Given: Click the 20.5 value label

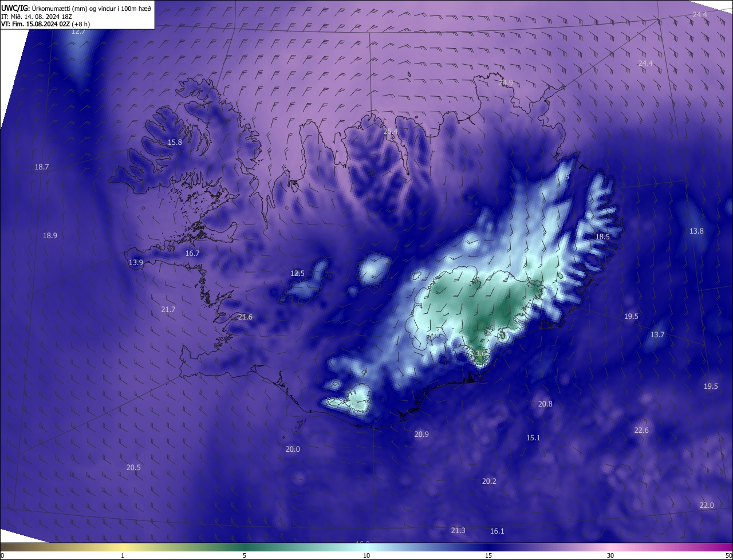Looking at the screenshot, I should coord(133,467).
